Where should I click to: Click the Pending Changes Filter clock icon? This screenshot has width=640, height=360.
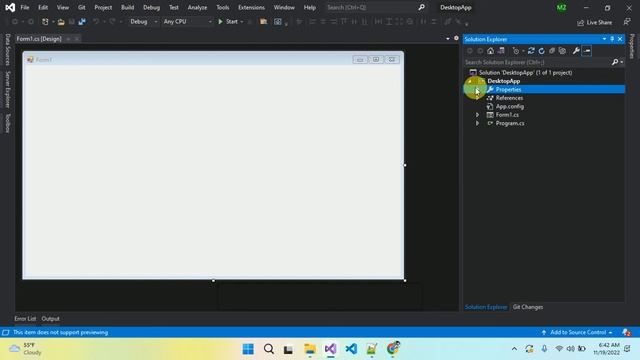[x=516, y=51]
